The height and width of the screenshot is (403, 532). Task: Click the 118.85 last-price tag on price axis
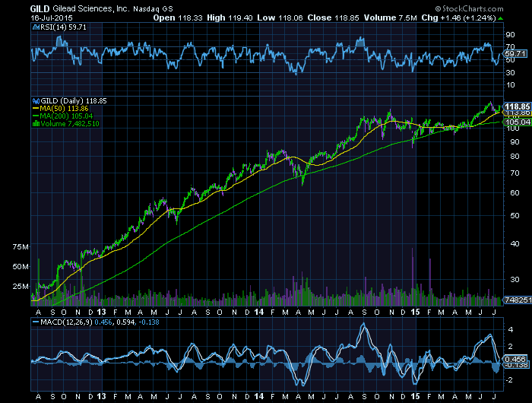tap(517, 106)
